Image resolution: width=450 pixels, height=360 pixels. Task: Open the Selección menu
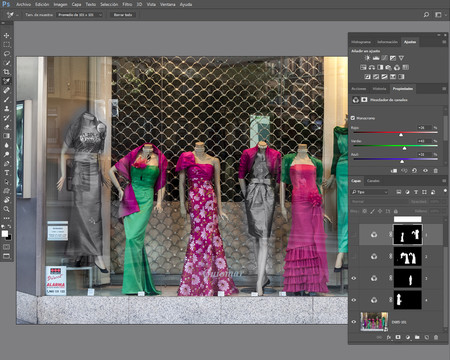(109, 4)
